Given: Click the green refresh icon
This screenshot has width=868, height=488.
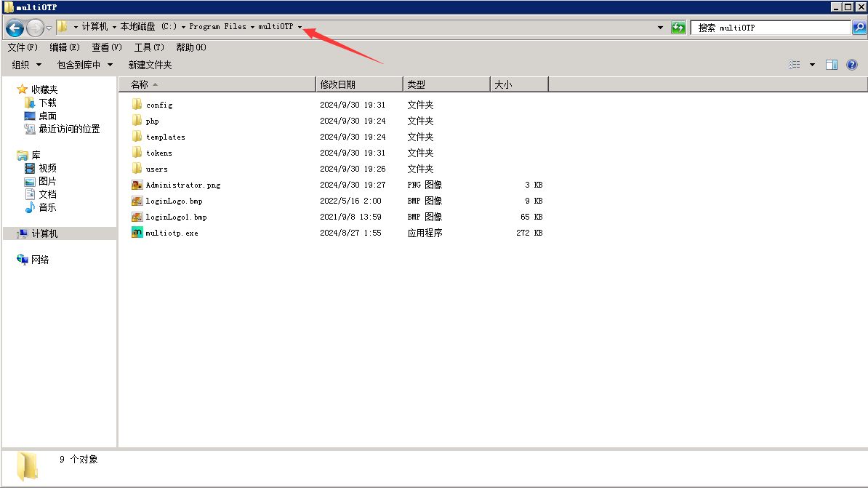Looking at the screenshot, I should [678, 27].
